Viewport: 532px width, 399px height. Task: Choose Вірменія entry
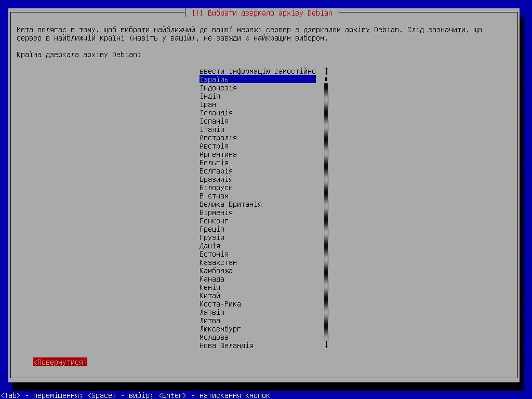tap(258, 212)
